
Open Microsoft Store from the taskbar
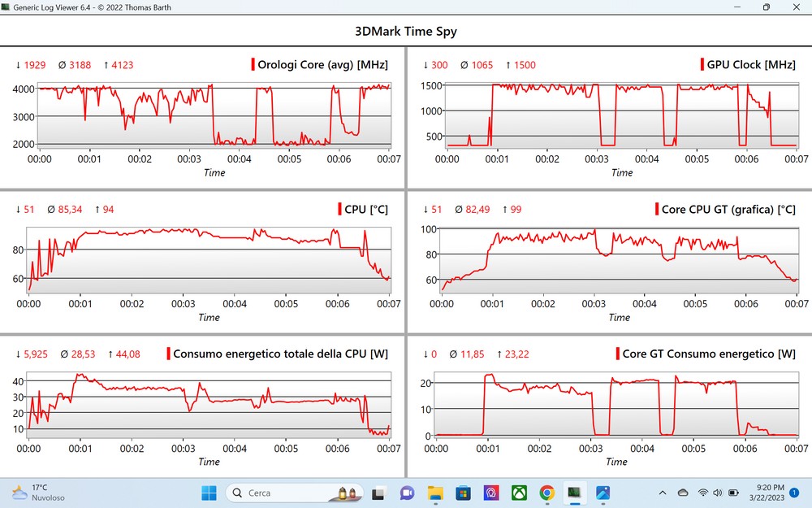(463, 493)
